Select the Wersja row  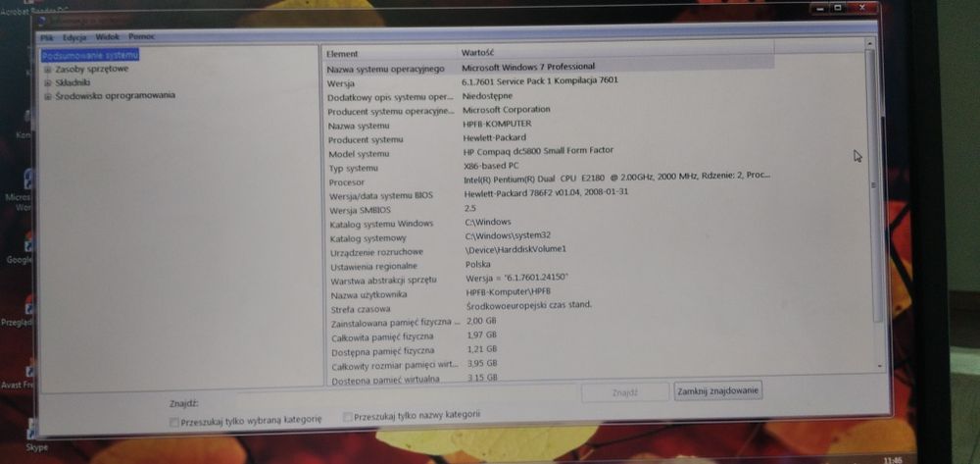(x=550, y=82)
